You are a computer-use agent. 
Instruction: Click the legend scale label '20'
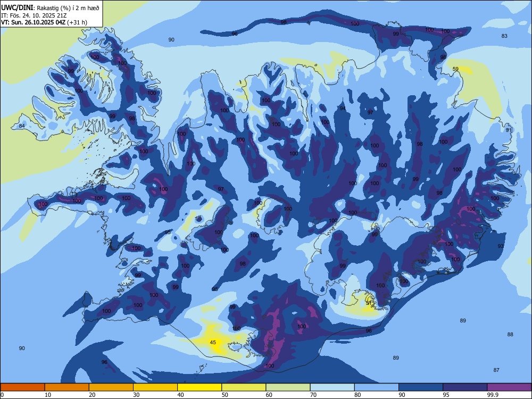coord(92,395)
